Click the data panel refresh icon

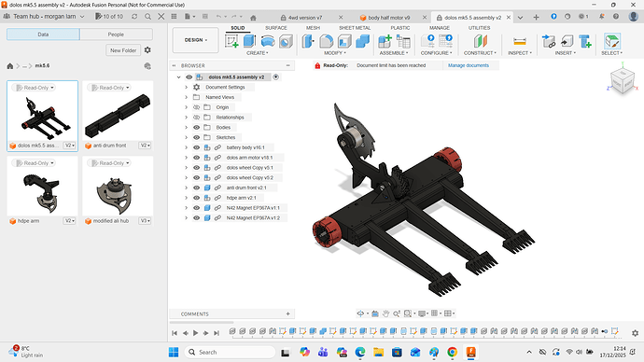pyautogui.click(x=134, y=17)
